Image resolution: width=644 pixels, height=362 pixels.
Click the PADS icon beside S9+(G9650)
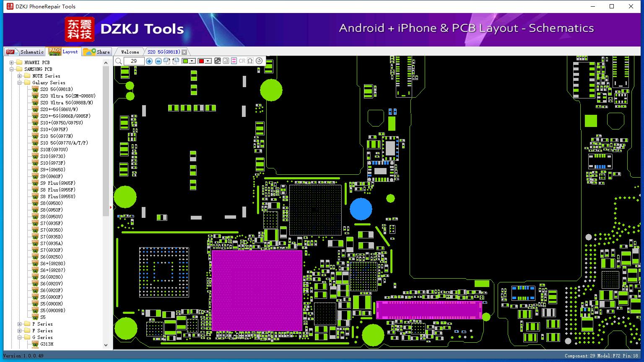tap(35, 170)
